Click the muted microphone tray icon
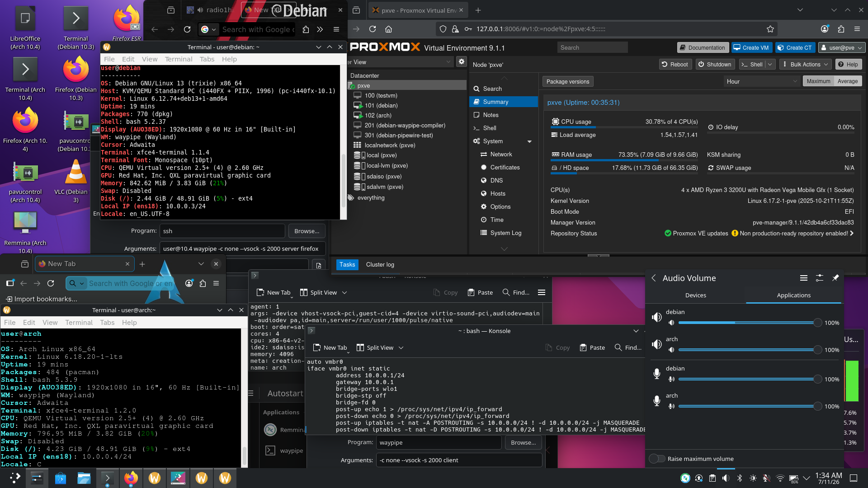Screen dimensions: 868x488 click(x=766, y=478)
